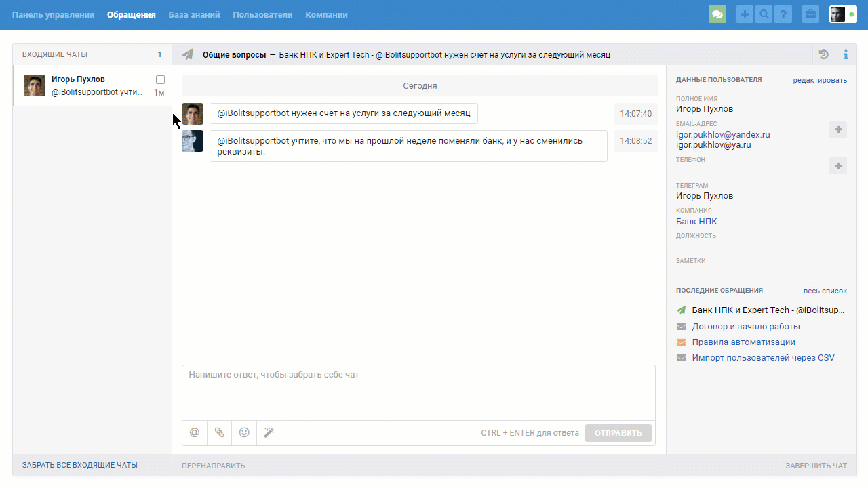Click Игорь Пухлов avatar in chat list
Screen dimensions: 868x488
[35, 86]
